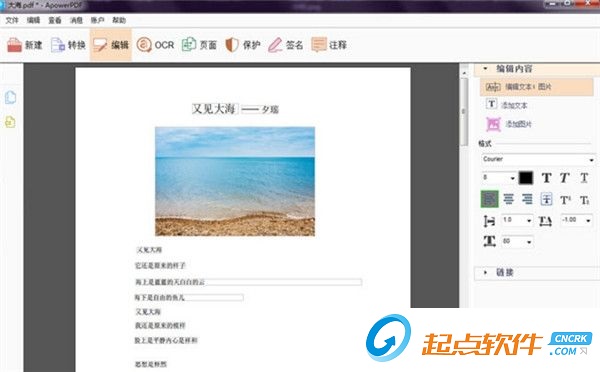The width and height of the screenshot is (600, 372).
Task: Open the 文件 menu
Action: coord(12,20)
